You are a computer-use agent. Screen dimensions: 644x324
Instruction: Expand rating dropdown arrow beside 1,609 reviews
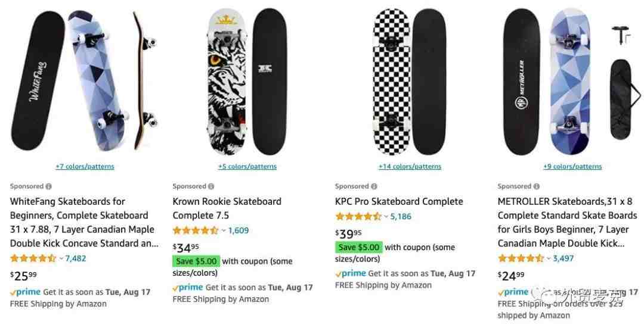click(x=224, y=231)
